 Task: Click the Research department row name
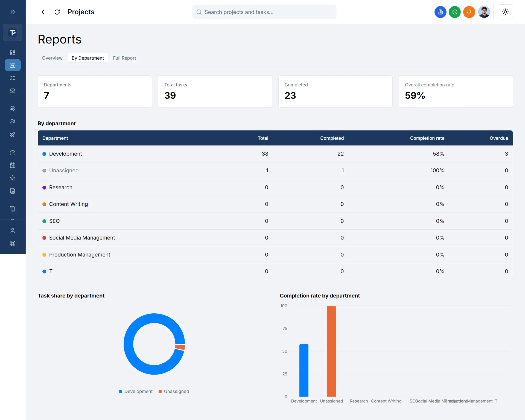(x=61, y=187)
